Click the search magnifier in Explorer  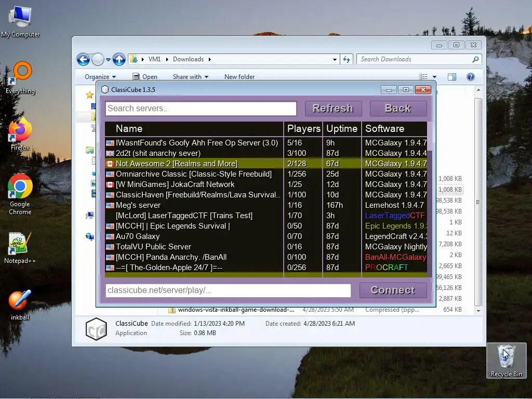pyautogui.click(x=476, y=59)
